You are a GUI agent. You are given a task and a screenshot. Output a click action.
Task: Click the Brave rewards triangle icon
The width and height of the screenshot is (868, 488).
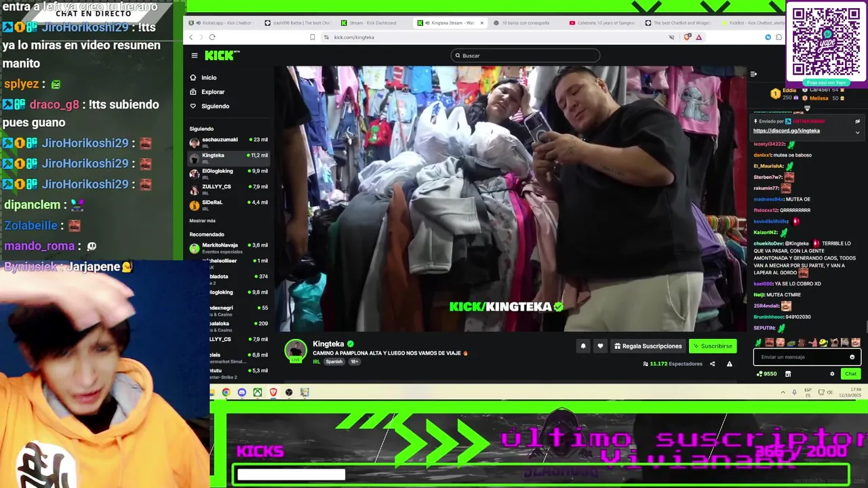pos(698,37)
